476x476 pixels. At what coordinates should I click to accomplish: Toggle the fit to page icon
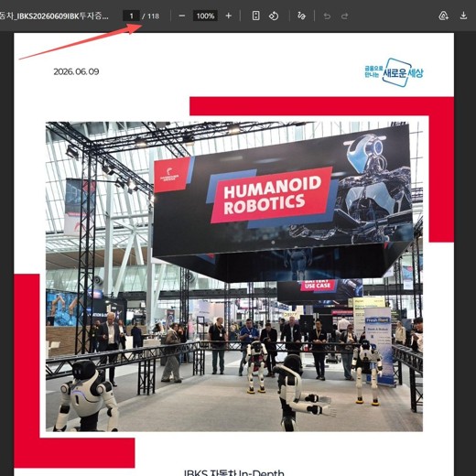[x=256, y=16]
